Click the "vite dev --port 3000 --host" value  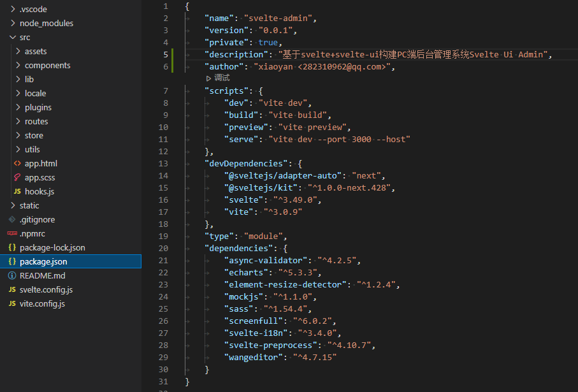(339, 140)
